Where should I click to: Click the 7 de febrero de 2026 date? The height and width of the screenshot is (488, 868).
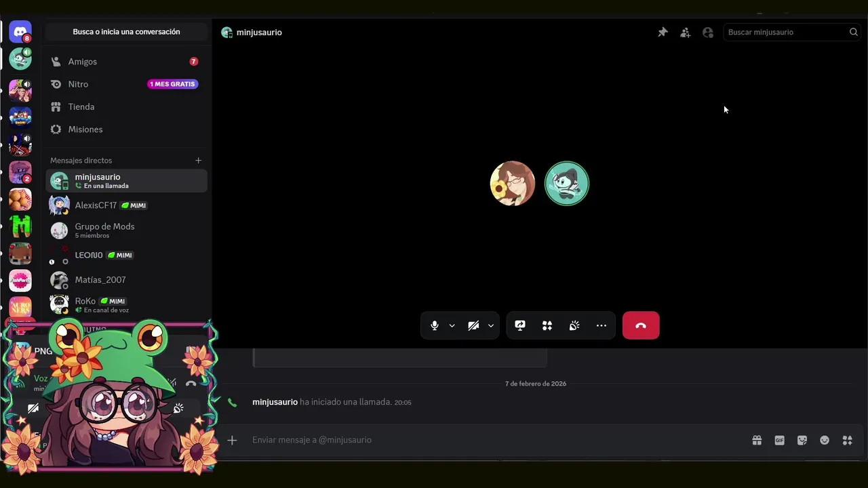pos(536,384)
